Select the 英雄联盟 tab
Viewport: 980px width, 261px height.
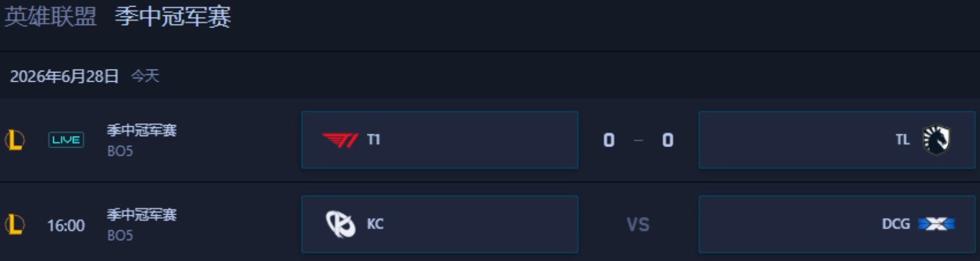(51, 16)
